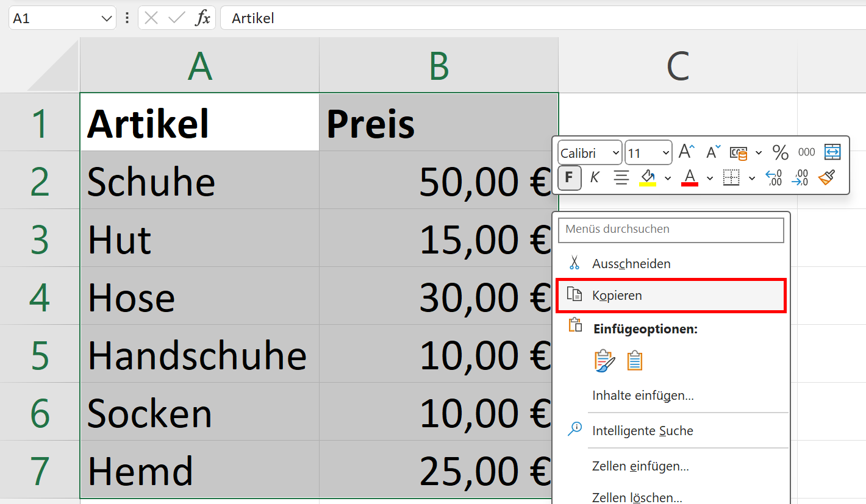Apply thousands separator (000) format

coord(806,152)
